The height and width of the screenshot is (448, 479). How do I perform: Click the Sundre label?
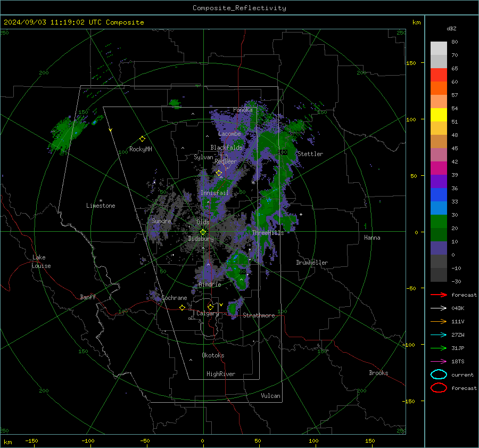point(161,221)
